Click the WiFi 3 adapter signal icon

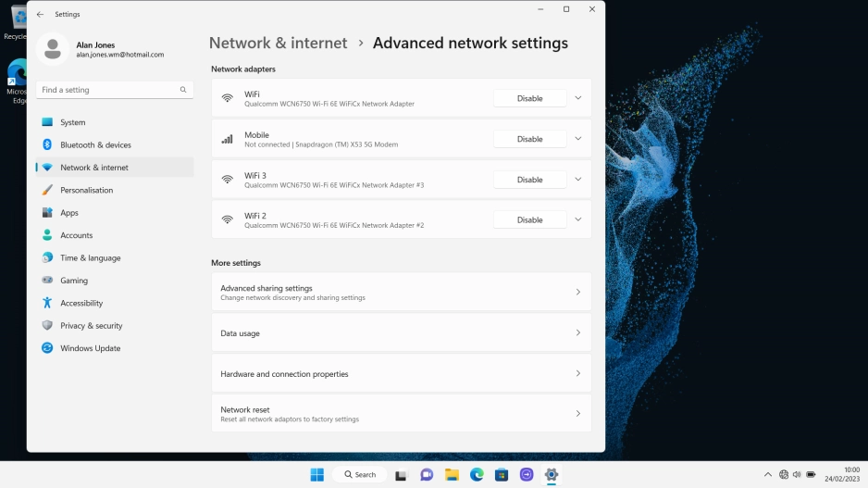tap(228, 180)
